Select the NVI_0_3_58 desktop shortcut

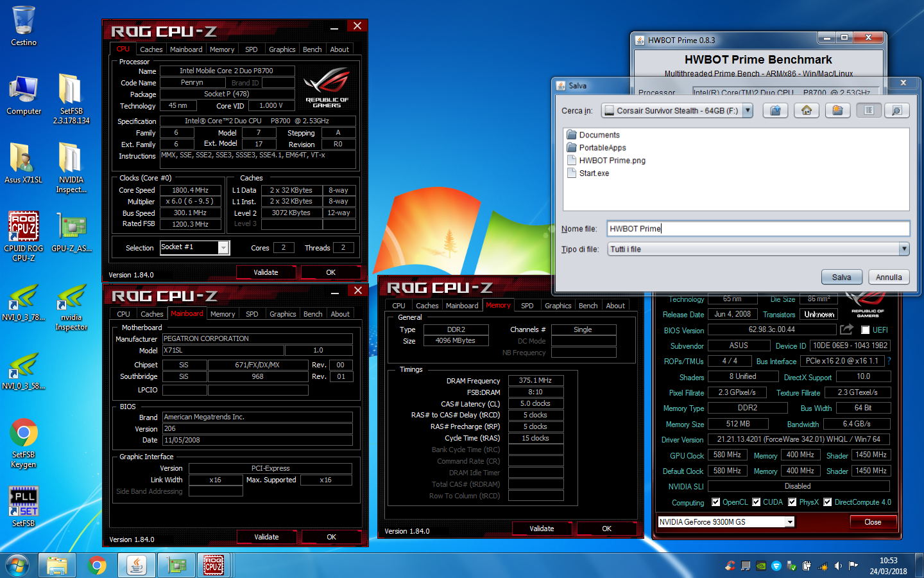click(24, 370)
